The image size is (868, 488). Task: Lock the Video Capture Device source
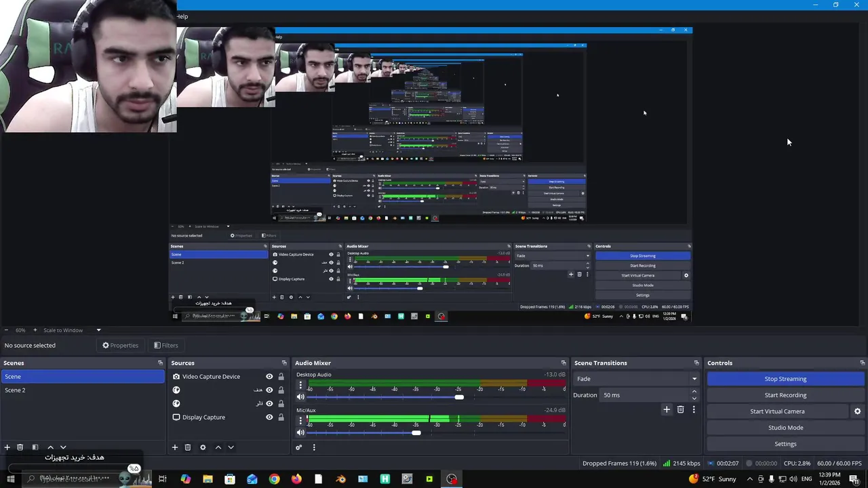(281, 377)
